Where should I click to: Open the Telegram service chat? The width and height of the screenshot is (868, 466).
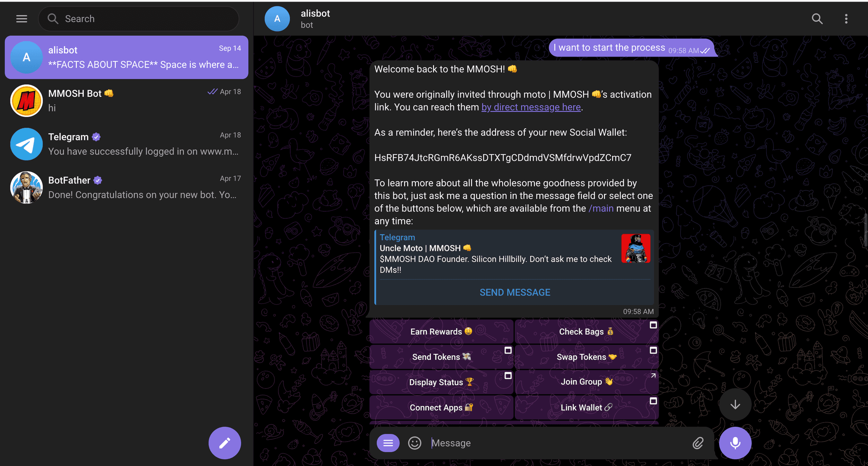click(x=127, y=144)
